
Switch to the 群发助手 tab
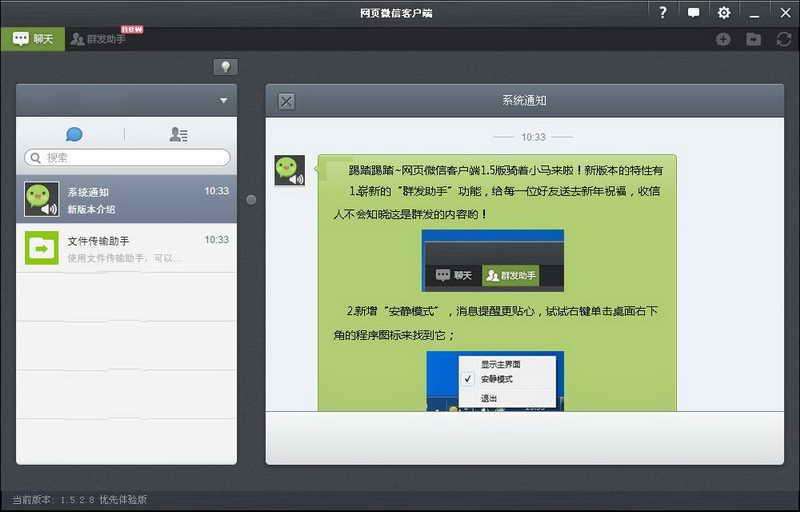[x=99, y=39]
